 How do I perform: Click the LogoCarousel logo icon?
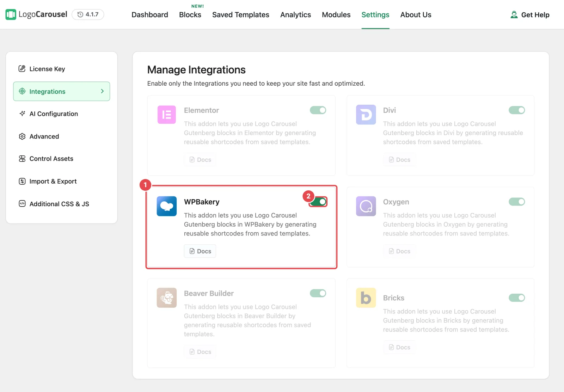(11, 14)
